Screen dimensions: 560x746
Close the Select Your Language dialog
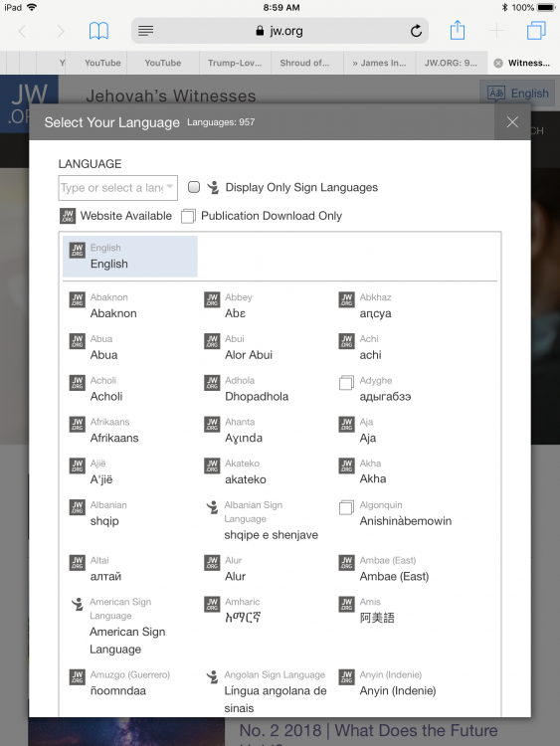click(x=512, y=122)
